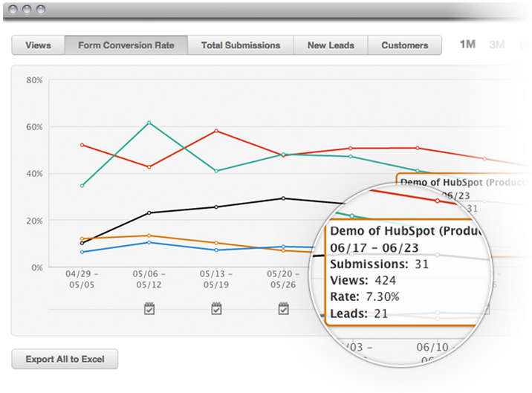Click the middle minimize window button

tap(27, 10)
